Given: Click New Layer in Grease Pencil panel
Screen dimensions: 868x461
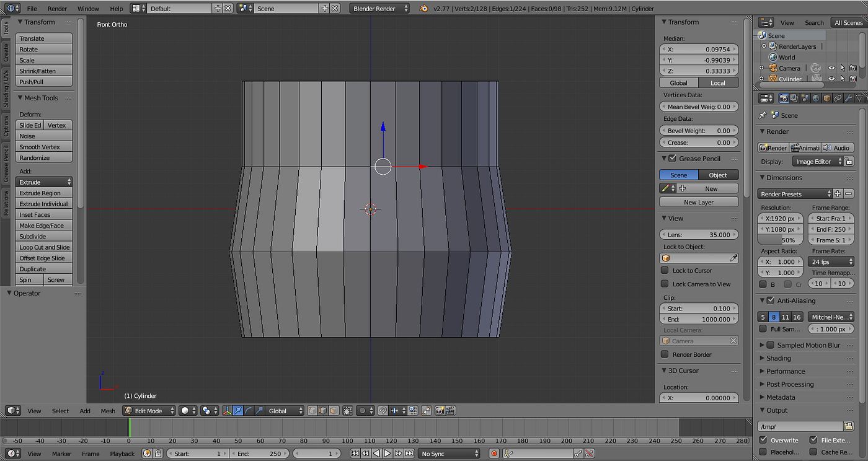Looking at the screenshot, I should (699, 202).
